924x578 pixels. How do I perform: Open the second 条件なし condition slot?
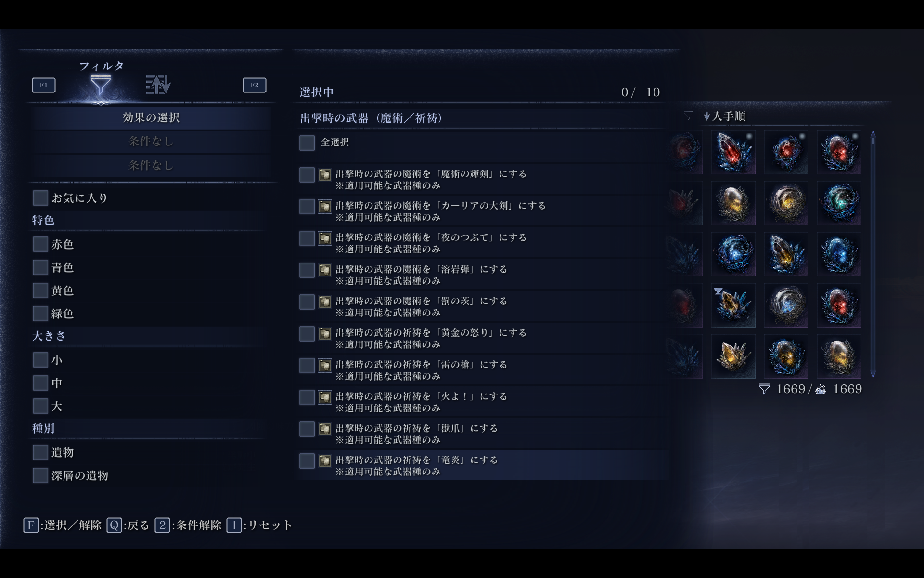tap(151, 165)
